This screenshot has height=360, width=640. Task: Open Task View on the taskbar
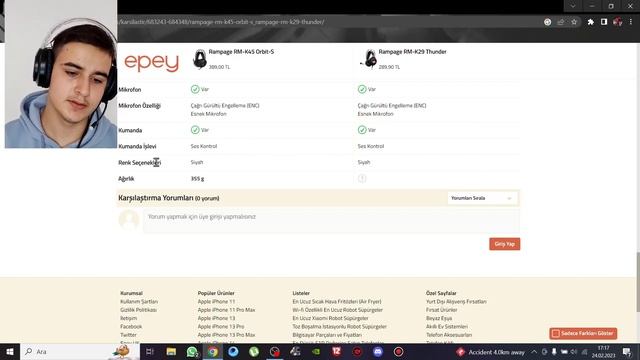150,351
